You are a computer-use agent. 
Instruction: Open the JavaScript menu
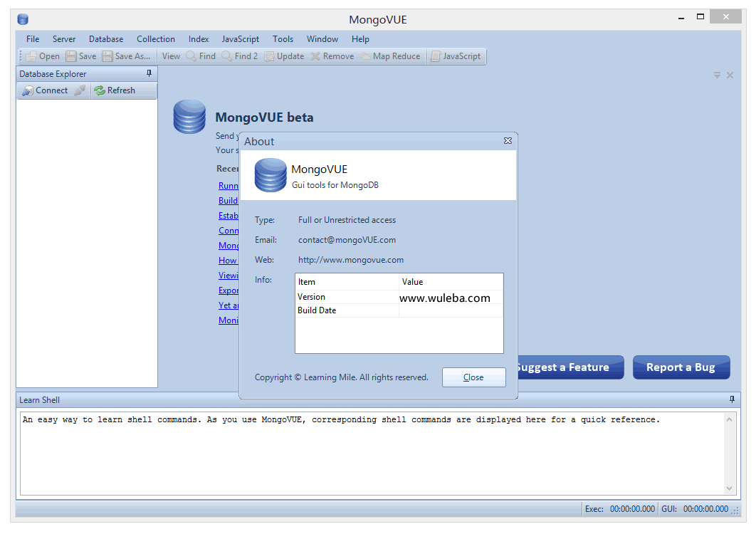pyautogui.click(x=240, y=39)
